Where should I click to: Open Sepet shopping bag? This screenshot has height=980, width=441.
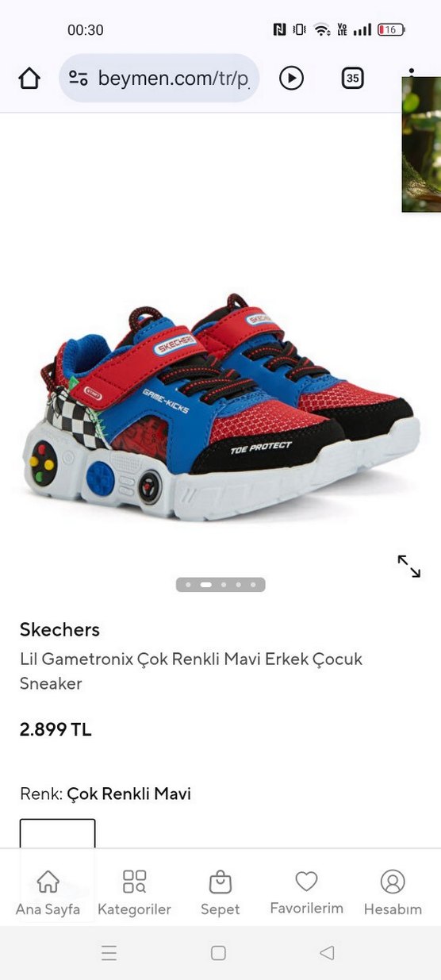[220, 893]
